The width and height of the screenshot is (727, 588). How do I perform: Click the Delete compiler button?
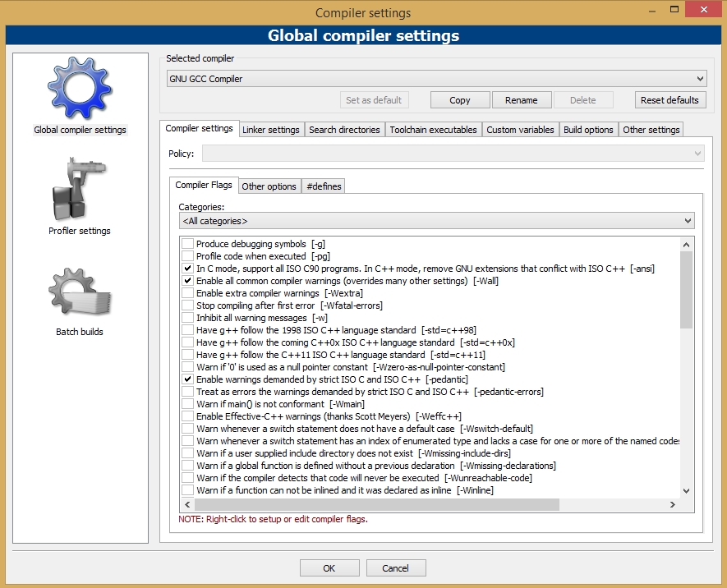tap(582, 100)
